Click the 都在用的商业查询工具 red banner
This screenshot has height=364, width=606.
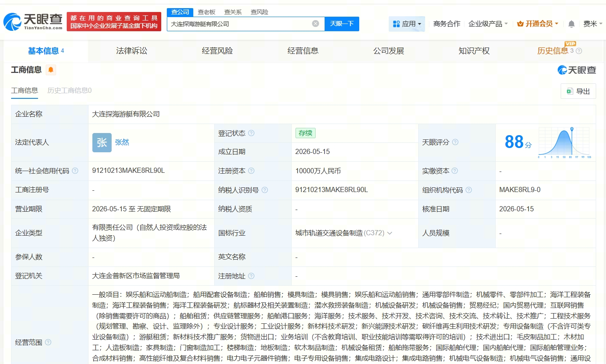(114, 21)
